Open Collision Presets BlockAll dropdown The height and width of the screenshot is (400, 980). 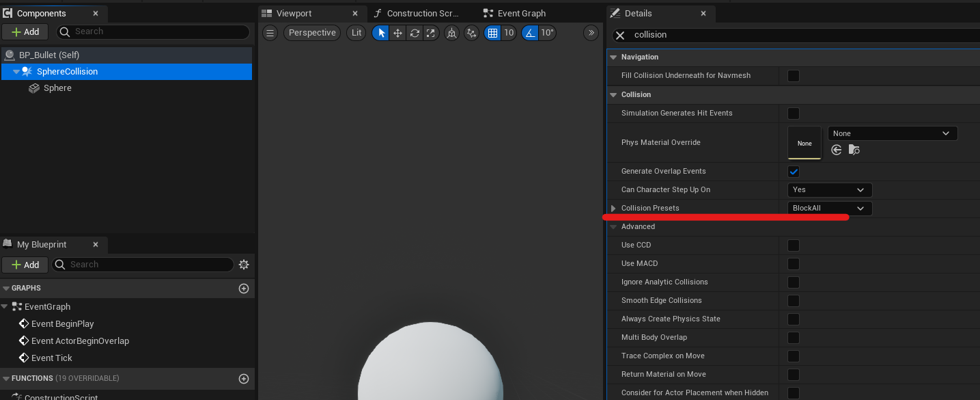point(830,208)
